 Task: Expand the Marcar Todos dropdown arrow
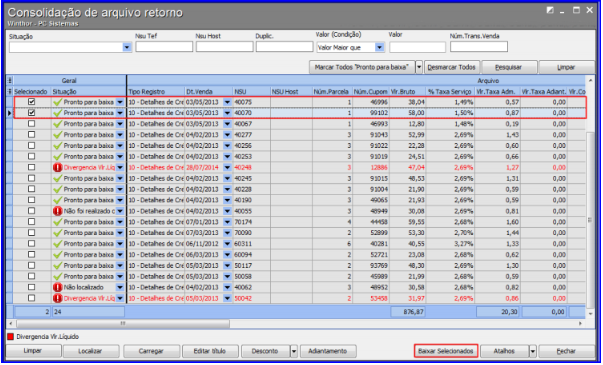[419, 67]
